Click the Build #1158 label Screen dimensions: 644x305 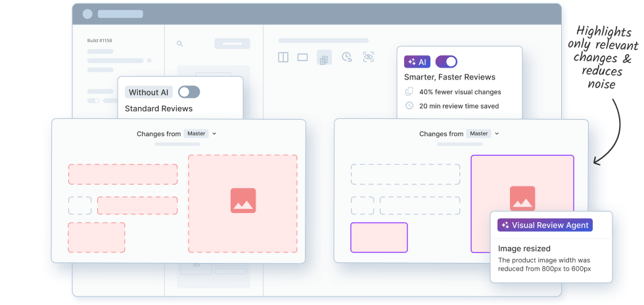pos(99,41)
